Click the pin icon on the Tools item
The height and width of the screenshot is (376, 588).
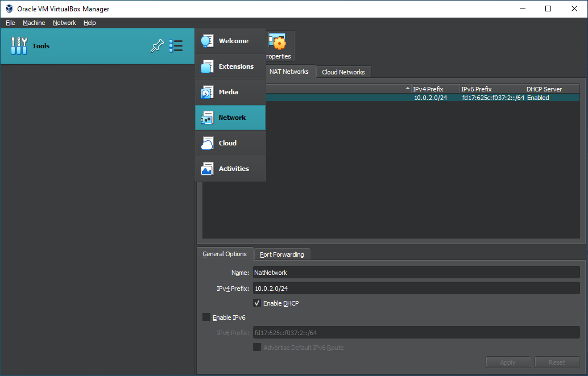point(157,46)
